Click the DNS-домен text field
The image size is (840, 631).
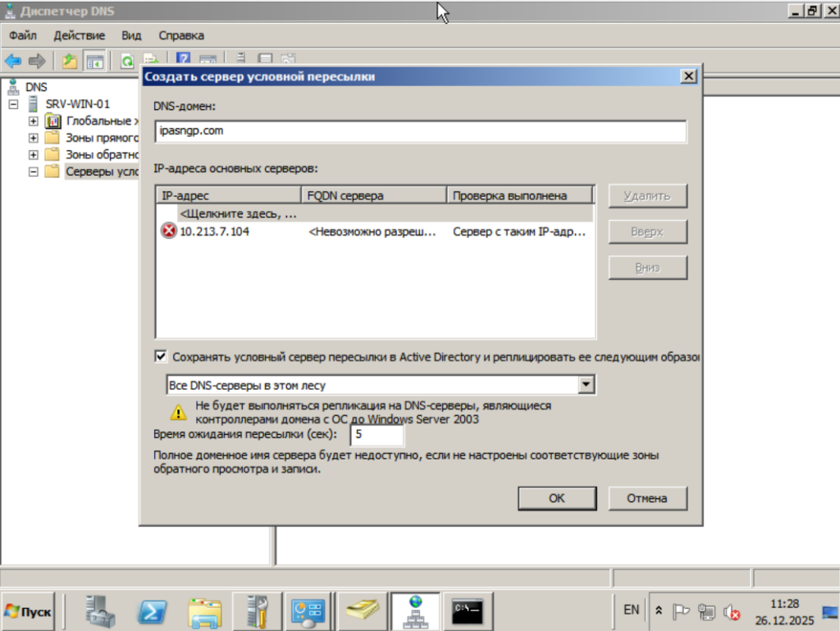(x=420, y=131)
